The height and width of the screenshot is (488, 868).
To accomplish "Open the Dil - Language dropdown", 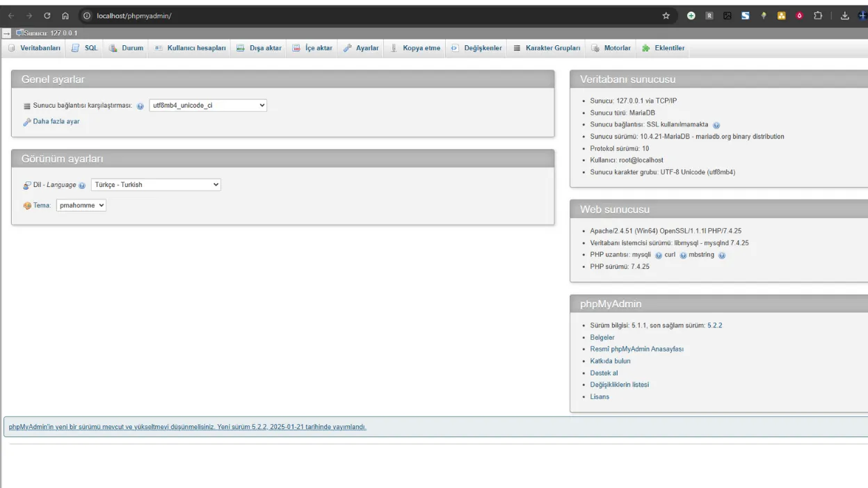I will pos(156,185).
